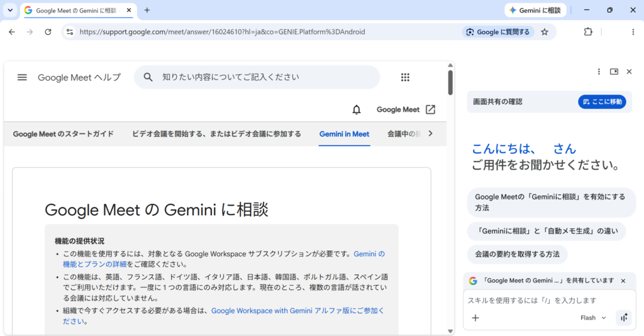Open the Google apps grid
644x336 pixels.
(x=406, y=77)
